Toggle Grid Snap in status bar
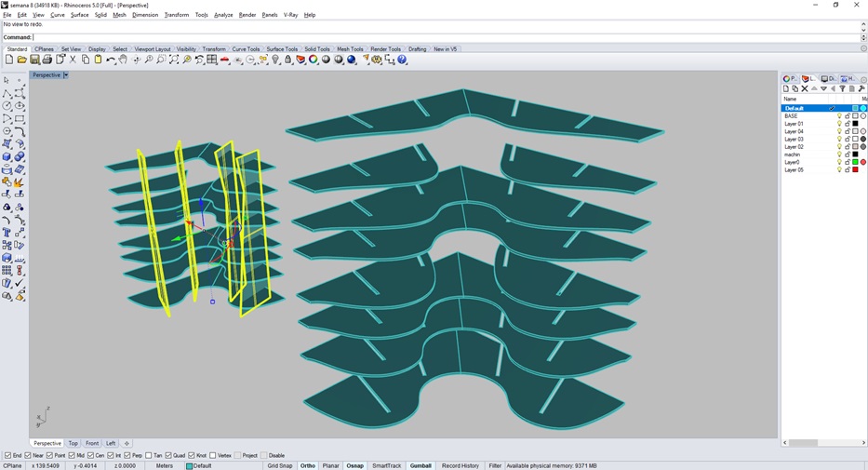Image resolution: width=868 pixels, height=470 pixels. (279, 465)
